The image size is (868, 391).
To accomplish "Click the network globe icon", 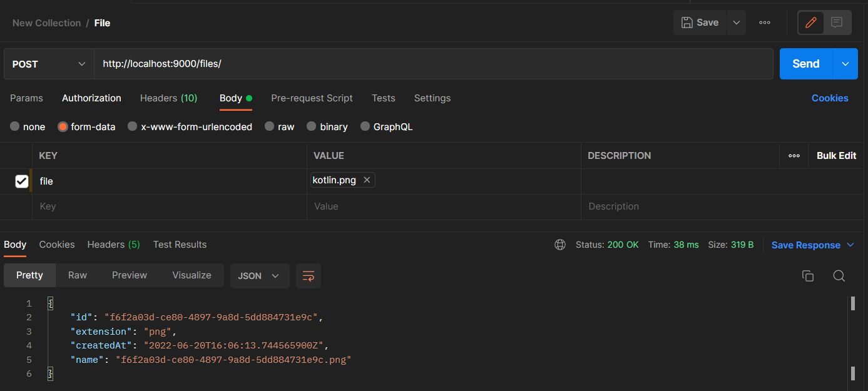I will pyautogui.click(x=560, y=245).
